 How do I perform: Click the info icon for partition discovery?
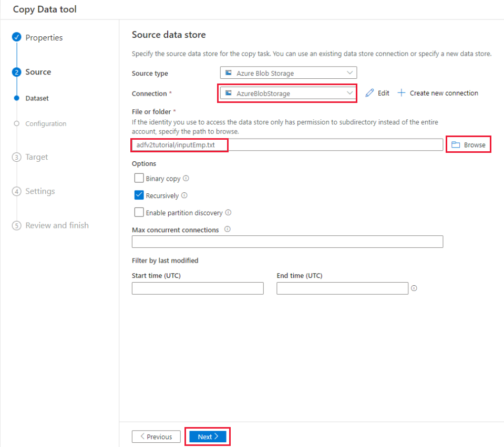click(228, 212)
